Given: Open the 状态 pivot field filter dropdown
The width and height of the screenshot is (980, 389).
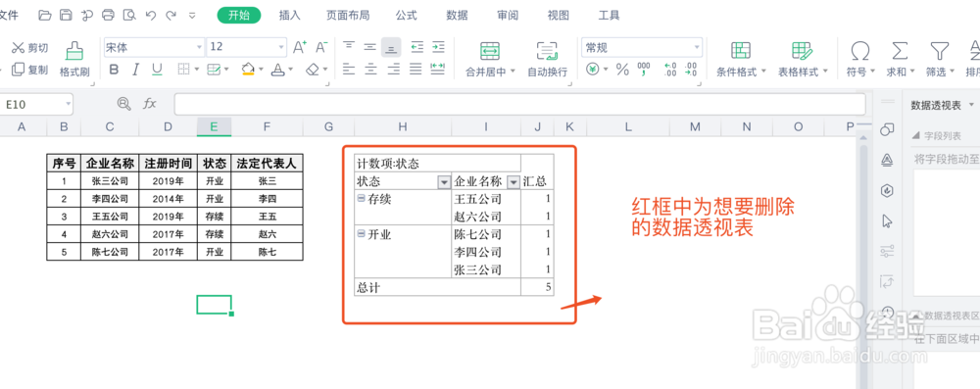Looking at the screenshot, I should 444,182.
